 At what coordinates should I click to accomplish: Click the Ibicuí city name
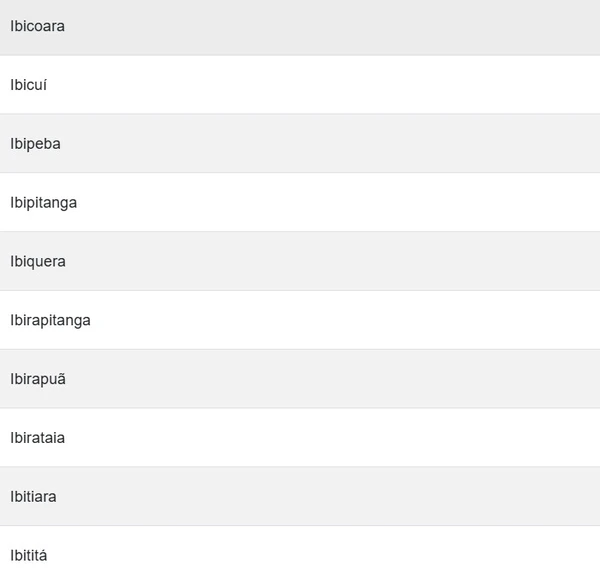click(x=29, y=85)
